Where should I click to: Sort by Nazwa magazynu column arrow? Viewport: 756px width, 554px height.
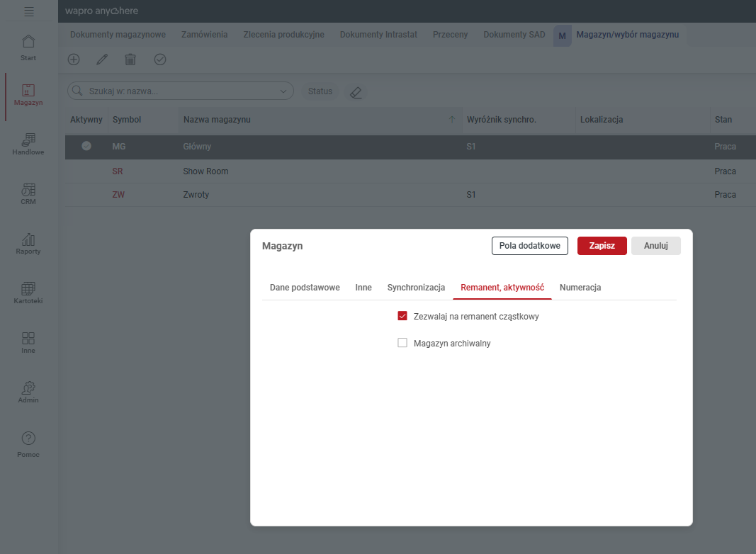[x=451, y=119]
